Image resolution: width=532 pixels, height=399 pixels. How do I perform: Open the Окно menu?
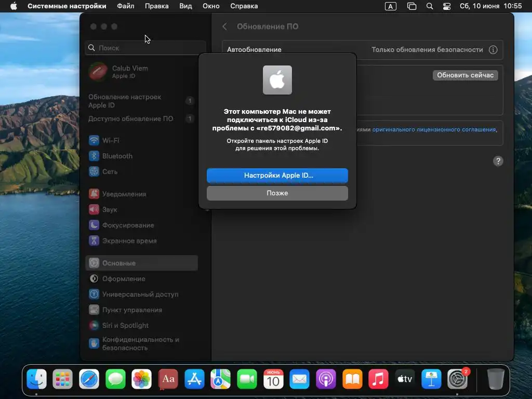(211, 6)
